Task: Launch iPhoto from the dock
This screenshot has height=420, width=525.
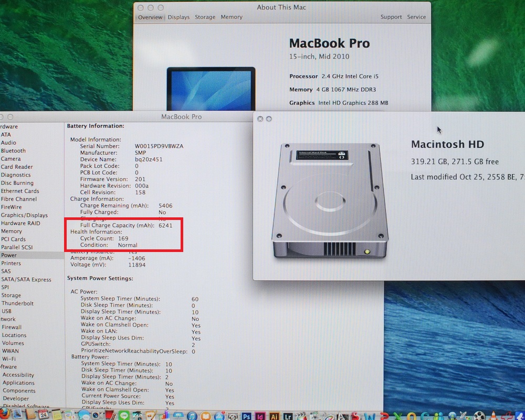Action: pos(137,415)
